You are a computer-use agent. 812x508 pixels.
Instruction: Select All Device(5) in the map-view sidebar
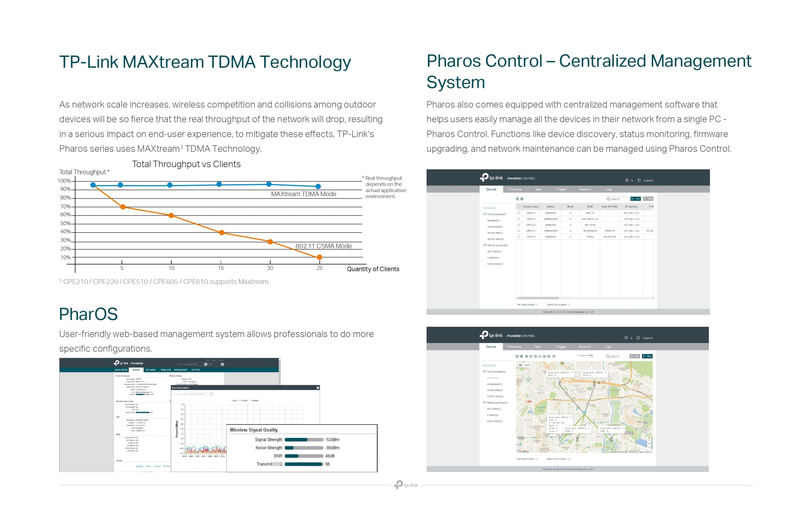coord(489,365)
